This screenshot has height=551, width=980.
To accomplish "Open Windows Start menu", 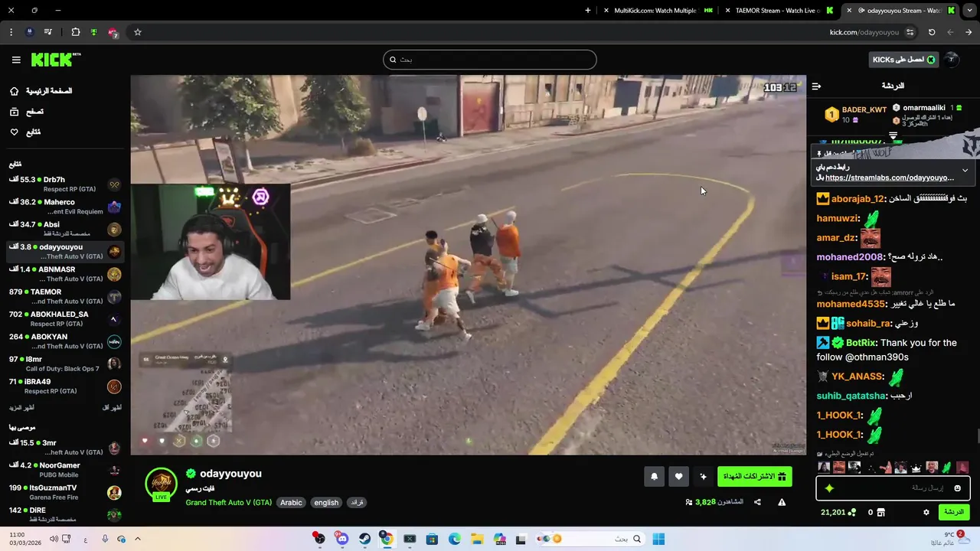I will pos(658,539).
